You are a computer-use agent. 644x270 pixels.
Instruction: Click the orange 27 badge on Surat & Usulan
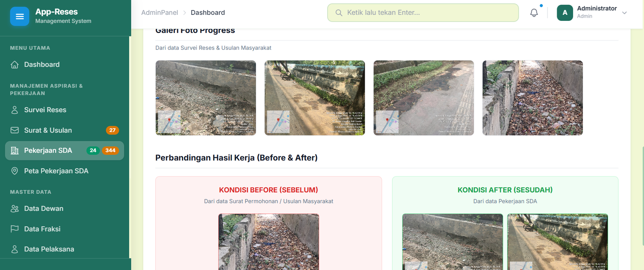click(112, 130)
